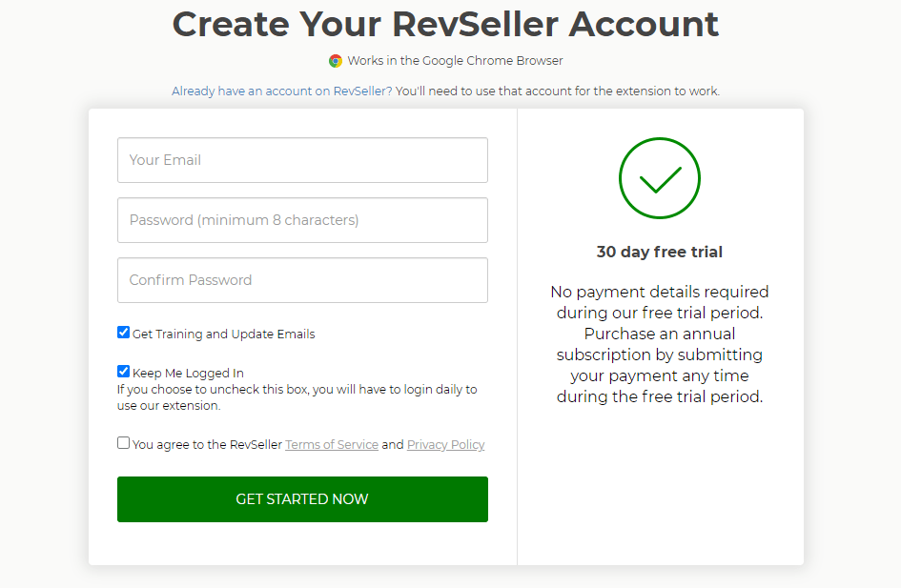
Task: Click the login daily note under Keep Me Logged In
Action: (x=297, y=397)
